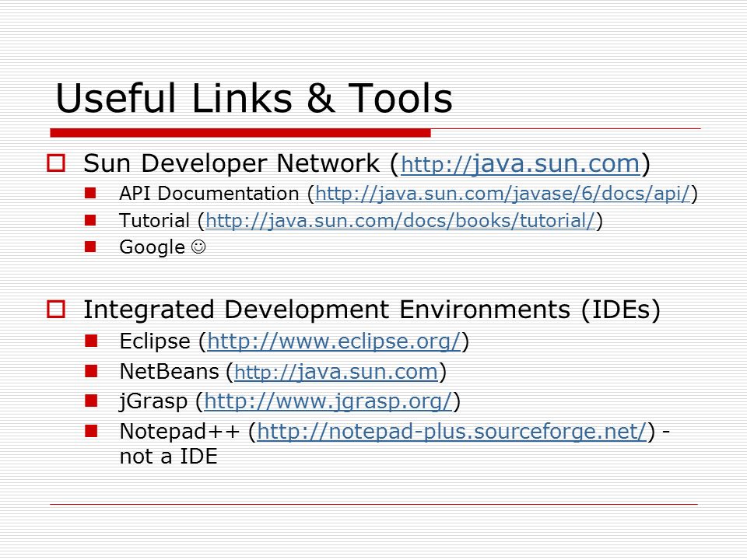Click the red bullet beside API Documentation

click(x=90, y=193)
